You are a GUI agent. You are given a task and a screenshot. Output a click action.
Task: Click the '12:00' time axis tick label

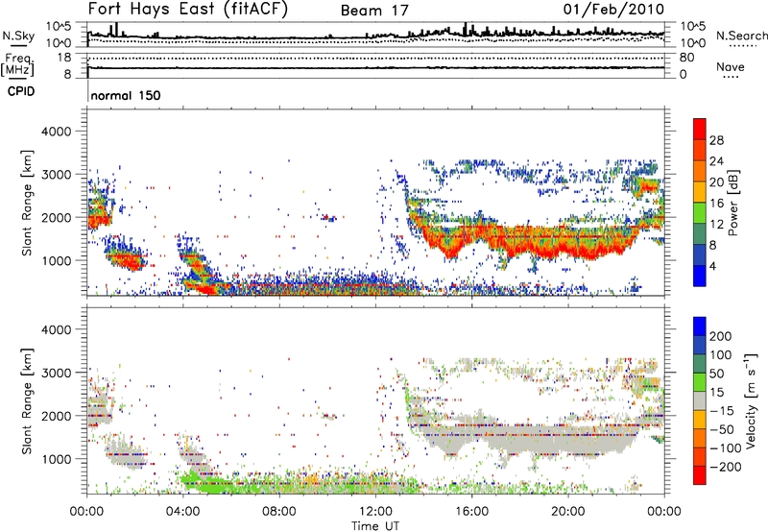pyautogui.click(x=375, y=512)
